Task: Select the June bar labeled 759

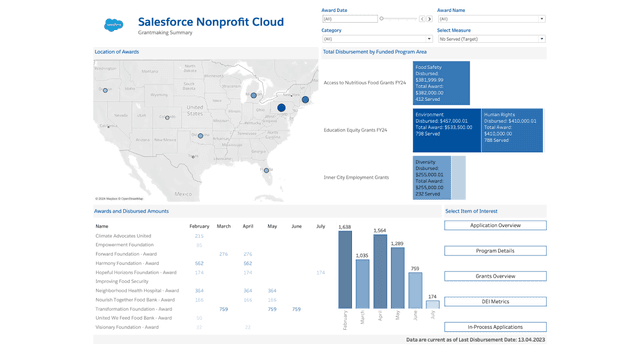Action: click(x=415, y=290)
